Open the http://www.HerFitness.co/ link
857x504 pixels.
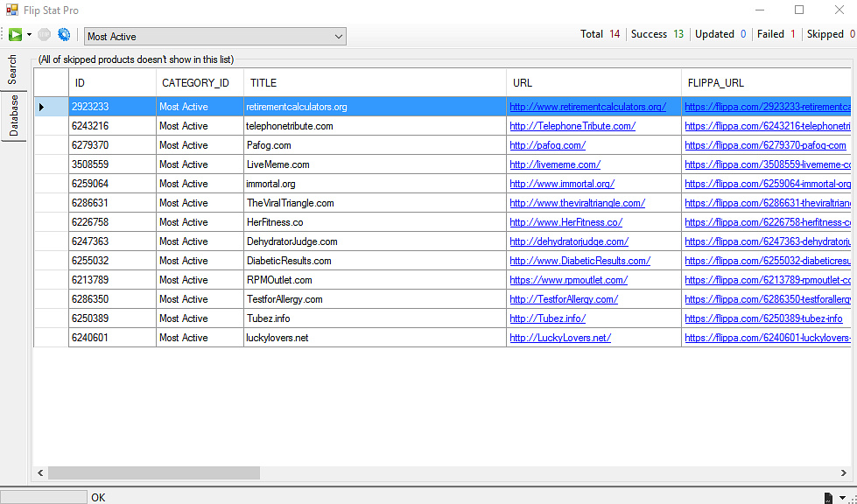pos(565,222)
